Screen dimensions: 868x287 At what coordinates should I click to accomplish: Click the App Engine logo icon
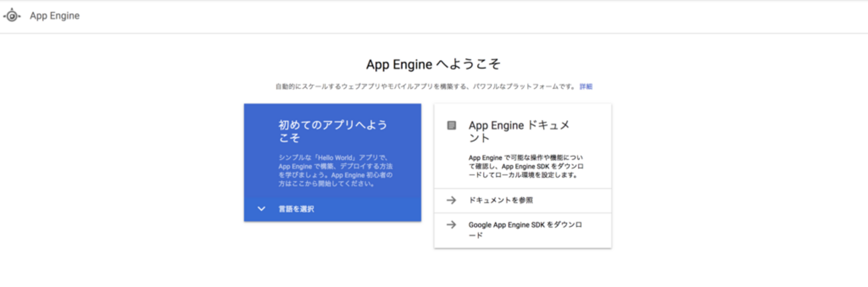pyautogui.click(x=12, y=16)
